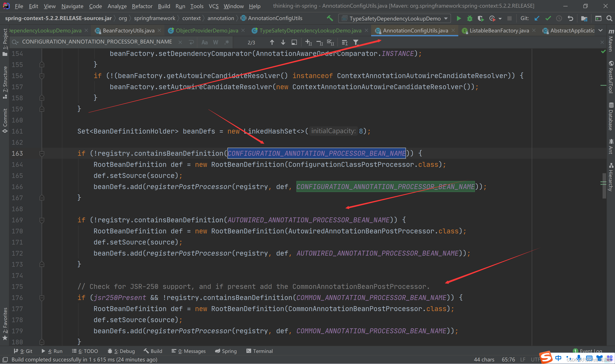Open the Refactor menu
The width and height of the screenshot is (615, 364).
click(142, 6)
